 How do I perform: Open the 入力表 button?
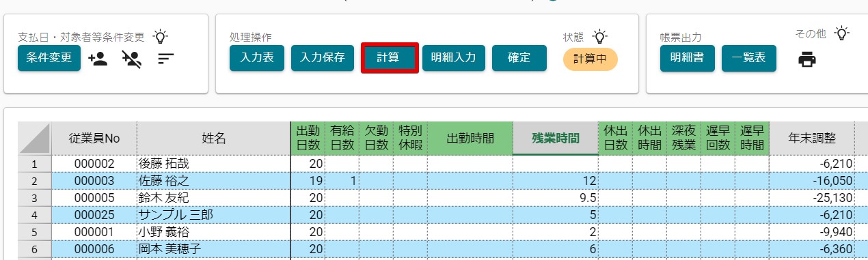coord(257,58)
